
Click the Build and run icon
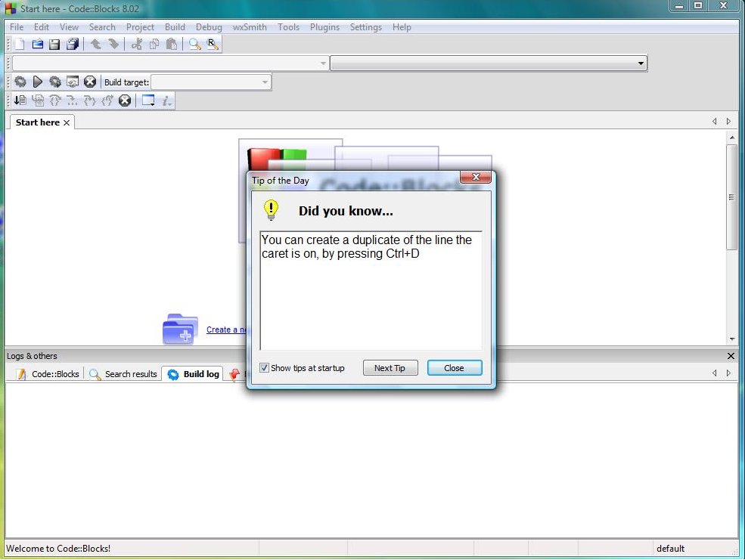click(55, 82)
